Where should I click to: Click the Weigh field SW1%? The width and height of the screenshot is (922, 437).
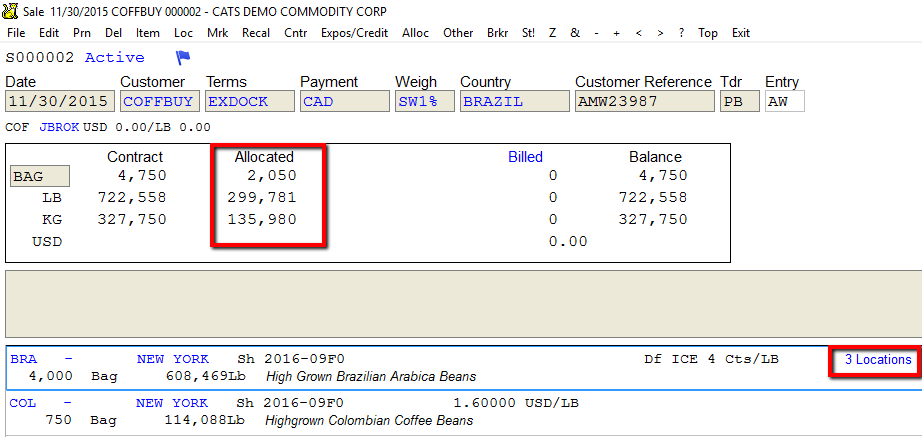(x=425, y=101)
